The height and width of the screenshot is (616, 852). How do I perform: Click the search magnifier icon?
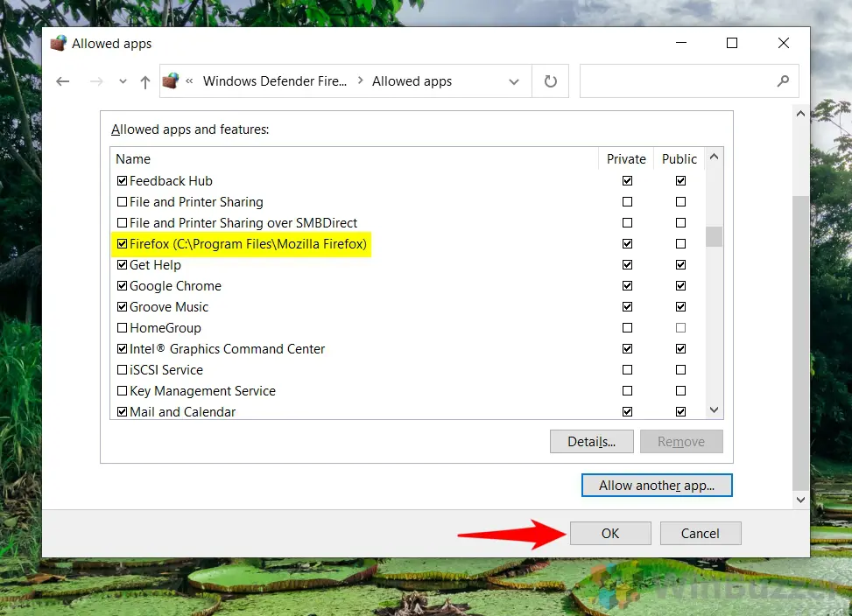[783, 81]
